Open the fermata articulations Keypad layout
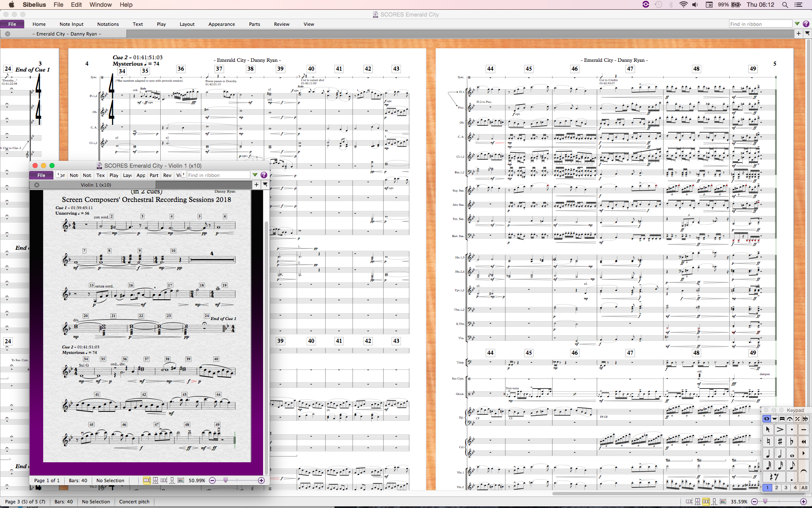This screenshot has width=812, height=508. (790, 419)
